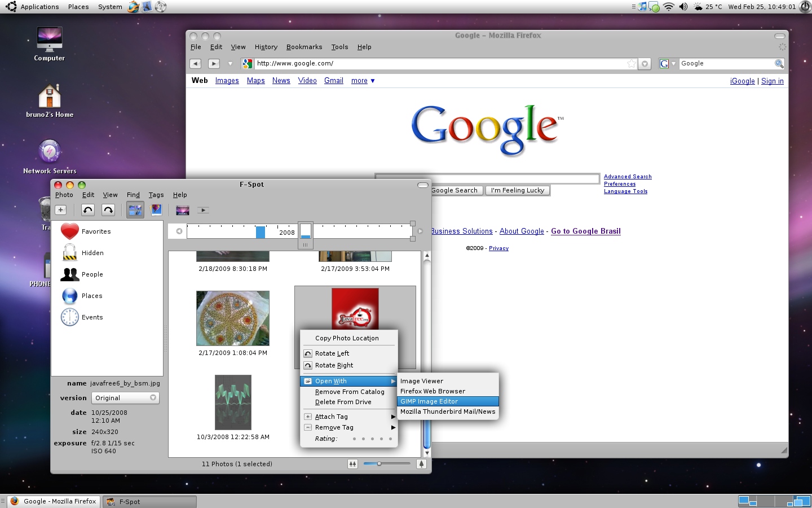Select Delete From Drive
The width and height of the screenshot is (812, 508).
[348, 402]
